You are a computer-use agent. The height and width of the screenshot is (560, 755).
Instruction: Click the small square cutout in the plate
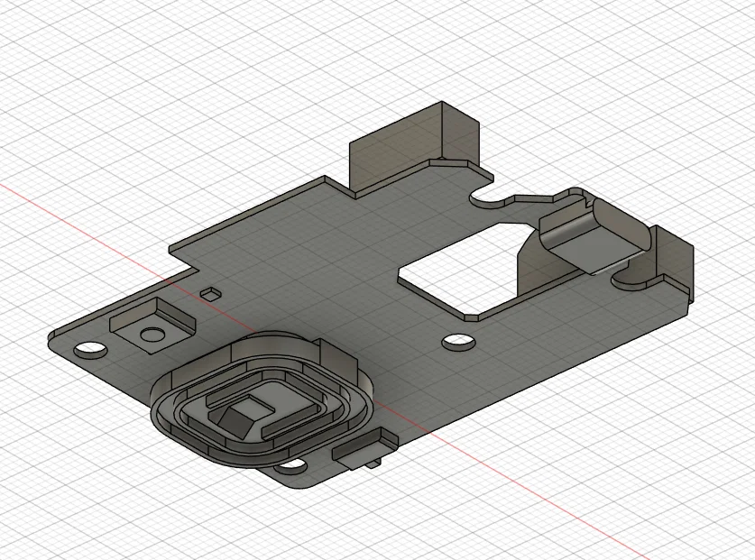click(x=210, y=293)
